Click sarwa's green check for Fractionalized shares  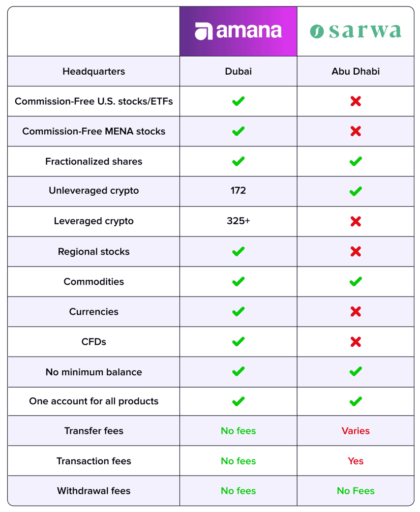(356, 161)
